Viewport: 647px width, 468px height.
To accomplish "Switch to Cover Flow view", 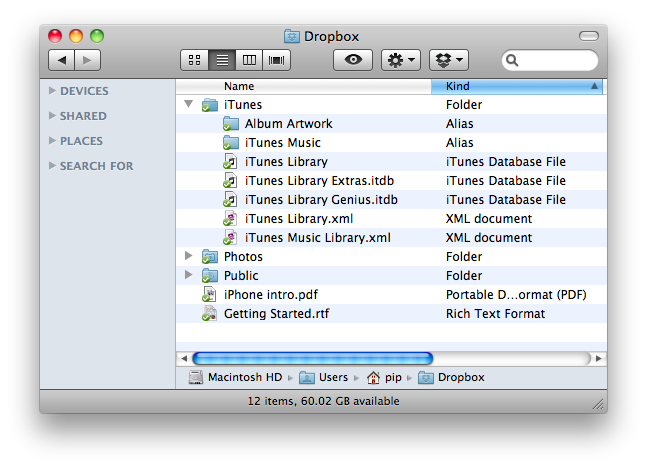I will tap(276, 60).
